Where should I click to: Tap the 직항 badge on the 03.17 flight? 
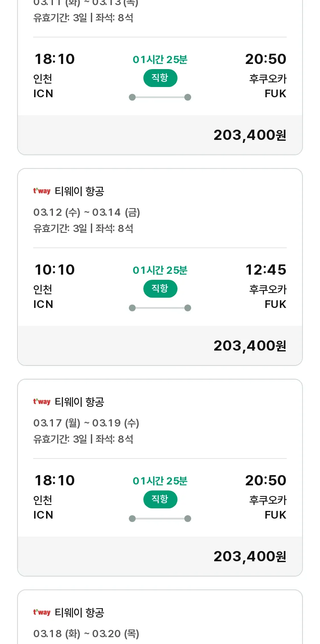(160, 499)
